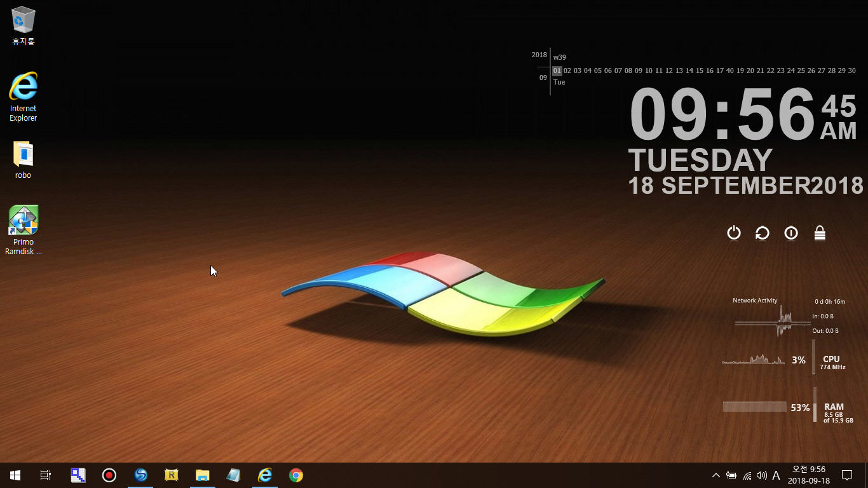868x488 pixels.
Task: Toggle the IME input mode indicator A
Action: coord(776,475)
